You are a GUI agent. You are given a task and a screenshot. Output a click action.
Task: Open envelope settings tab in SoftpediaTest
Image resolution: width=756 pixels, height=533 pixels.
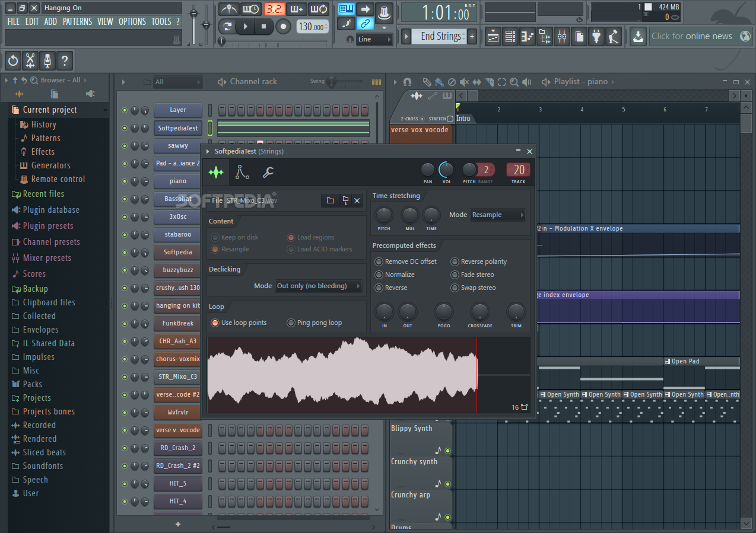pos(242,173)
